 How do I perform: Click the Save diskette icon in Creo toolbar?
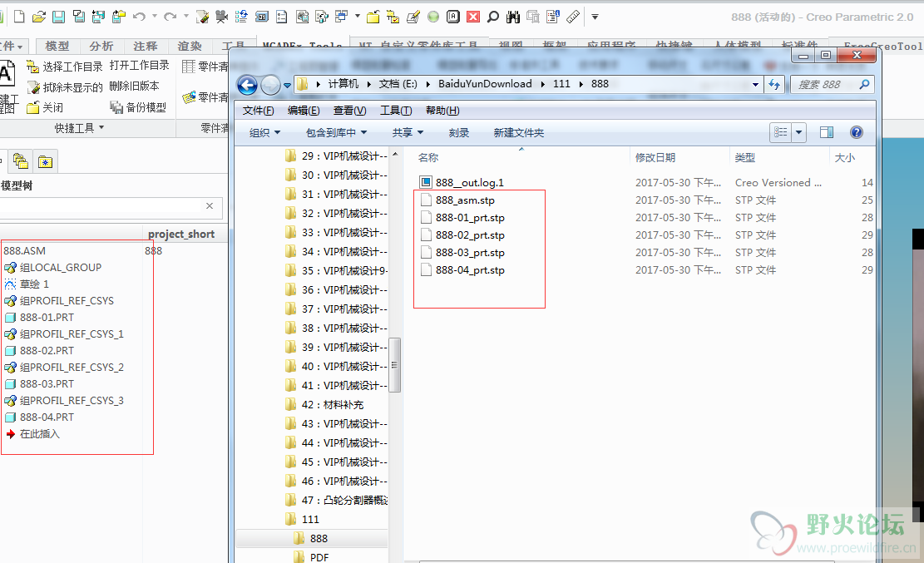pyautogui.click(x=58, y=17)
